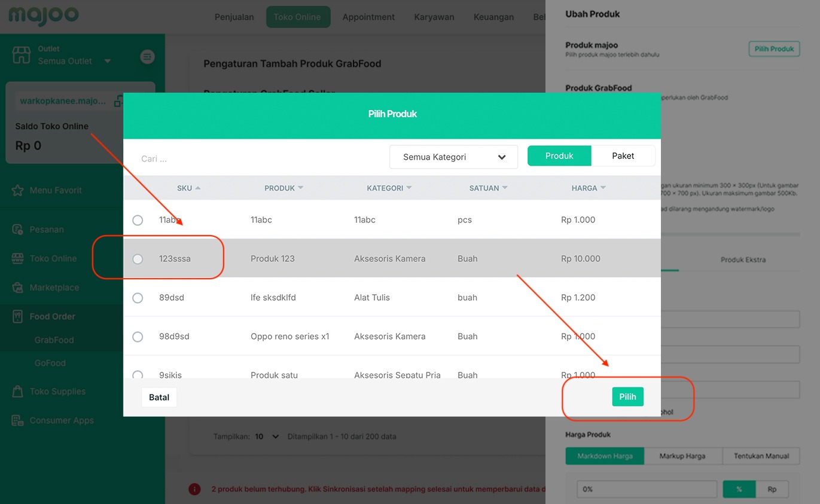
Task: Select the Rp unit toggle
Action: tap(772, 489)
